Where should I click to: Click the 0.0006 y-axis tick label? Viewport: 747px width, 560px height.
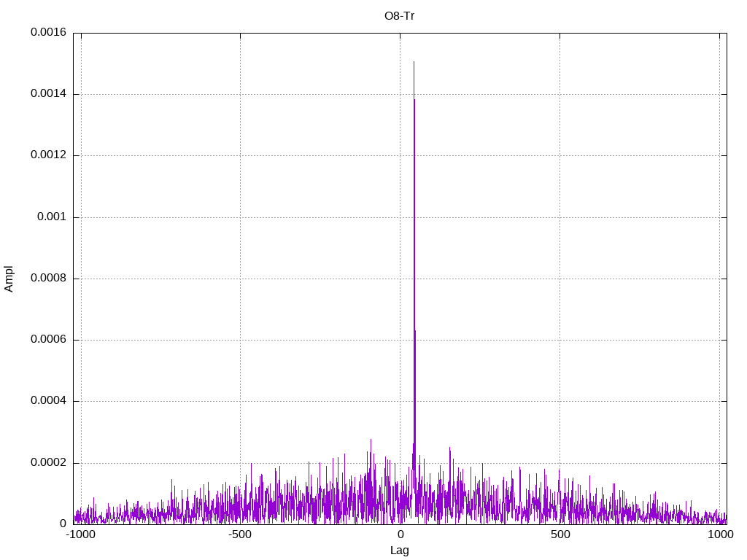[x=48, y=340]
